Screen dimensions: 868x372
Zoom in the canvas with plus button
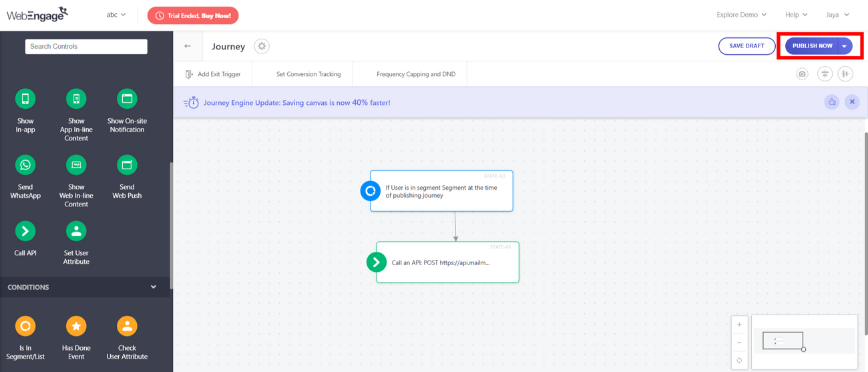[739, 325]
